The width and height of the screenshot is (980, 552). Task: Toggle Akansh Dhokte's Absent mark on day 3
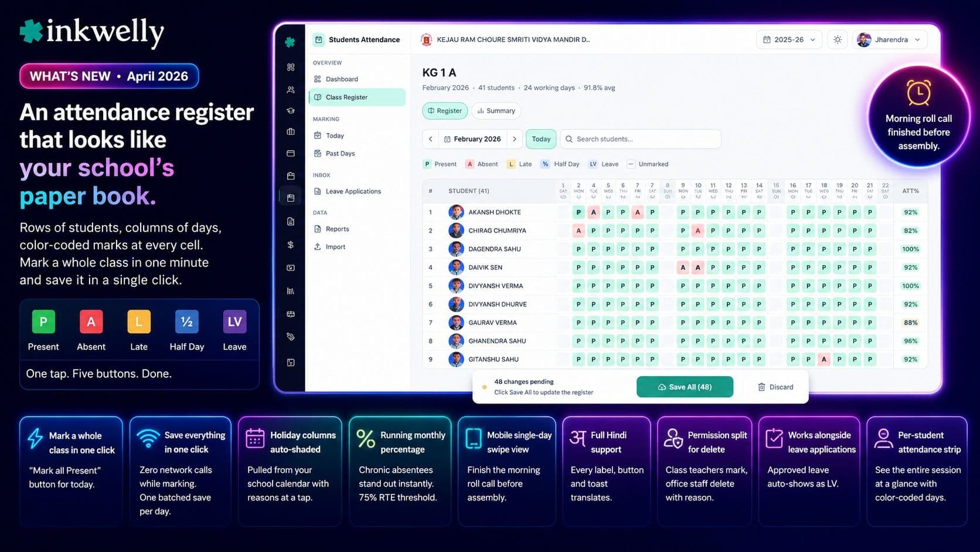point(593,212)
